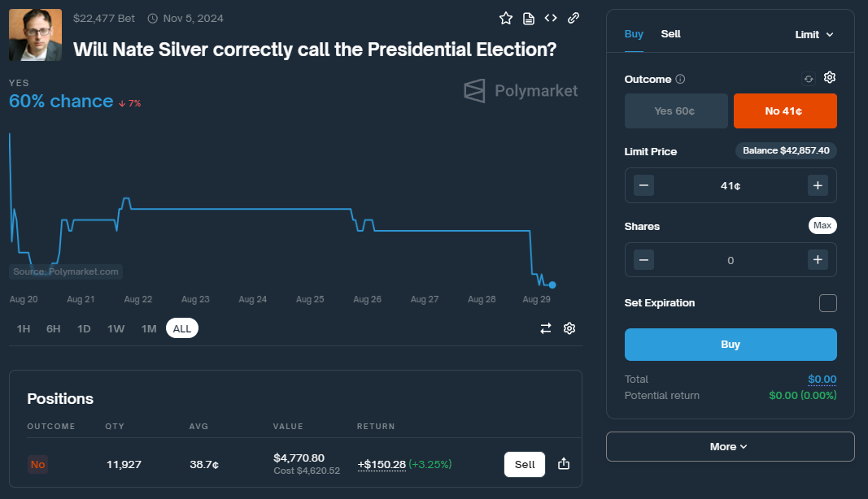Click the Shares quantity input field
This screenshot has height=499, width=868.
730,260
